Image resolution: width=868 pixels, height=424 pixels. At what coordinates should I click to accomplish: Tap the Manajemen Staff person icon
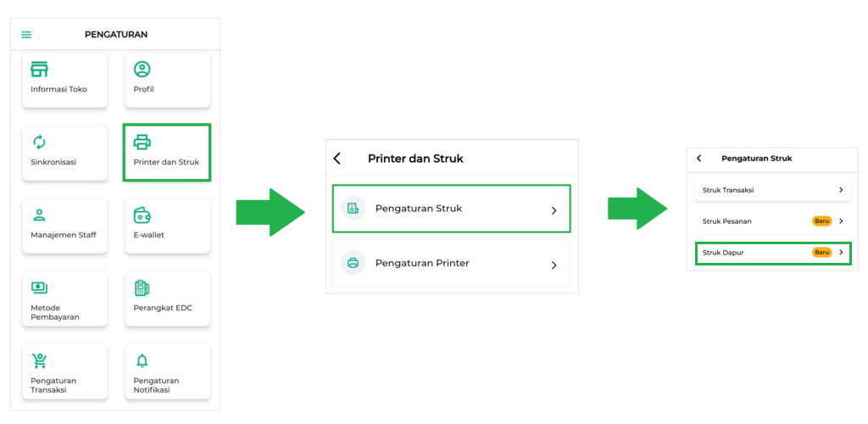point(39,215)
